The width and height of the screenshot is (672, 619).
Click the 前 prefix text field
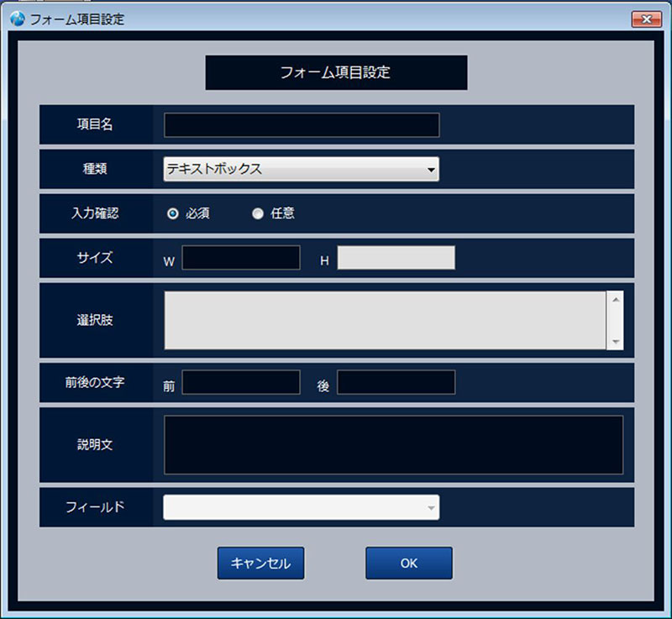tap(241, 382)
